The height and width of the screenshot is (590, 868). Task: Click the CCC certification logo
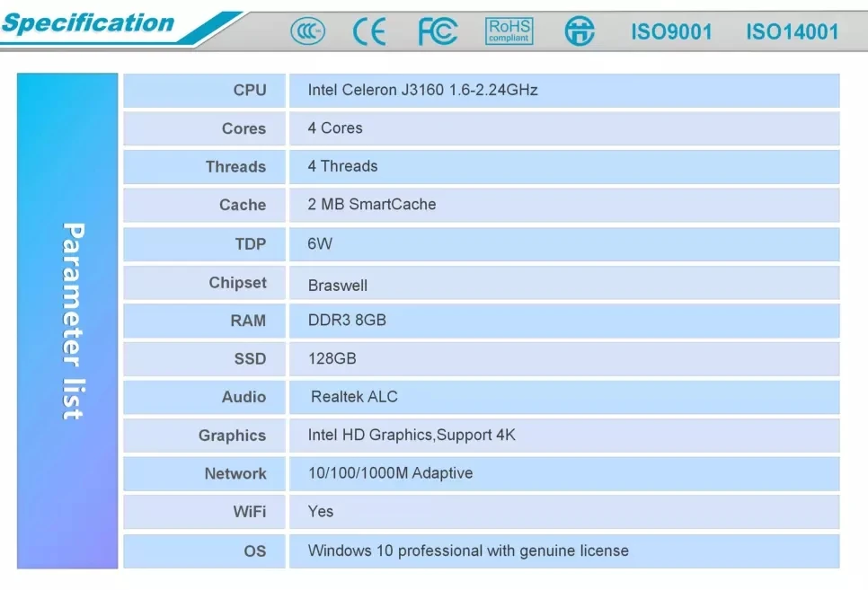[x=308, y=31]
